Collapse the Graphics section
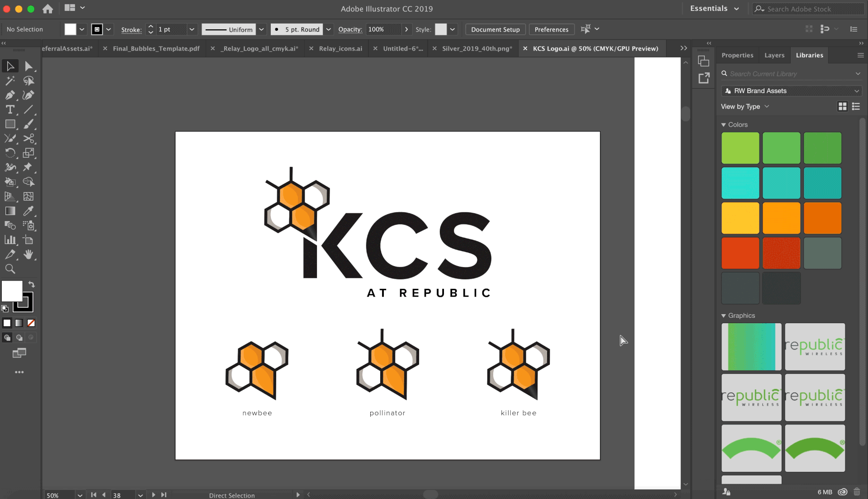868x499 pixels. (723, 316)
